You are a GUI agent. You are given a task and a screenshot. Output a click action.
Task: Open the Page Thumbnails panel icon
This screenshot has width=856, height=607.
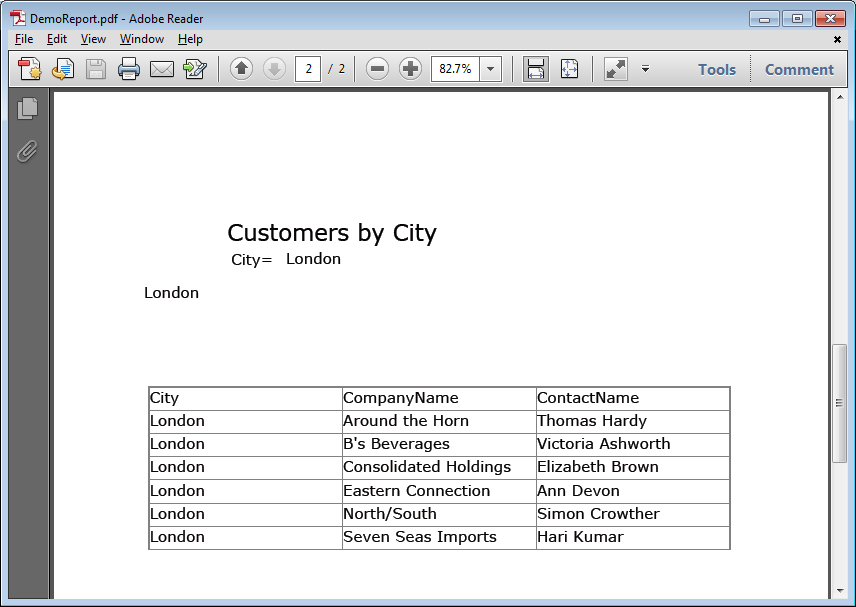pyautogui.click(x=27, y=109)
